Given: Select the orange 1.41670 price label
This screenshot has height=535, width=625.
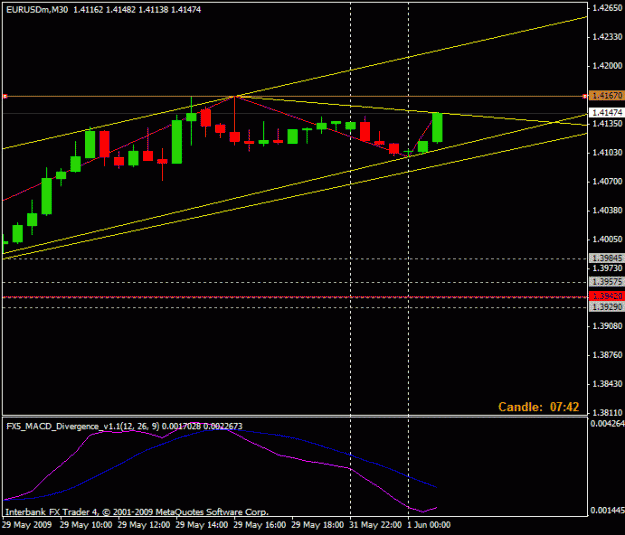Looking at the screenshot, I should (606, 96).
